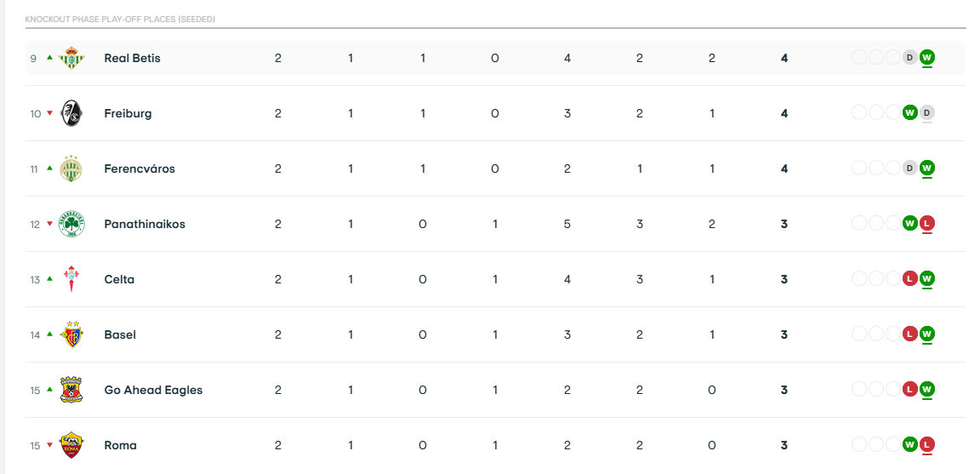Click the Roma club crest

coord(71,445)
